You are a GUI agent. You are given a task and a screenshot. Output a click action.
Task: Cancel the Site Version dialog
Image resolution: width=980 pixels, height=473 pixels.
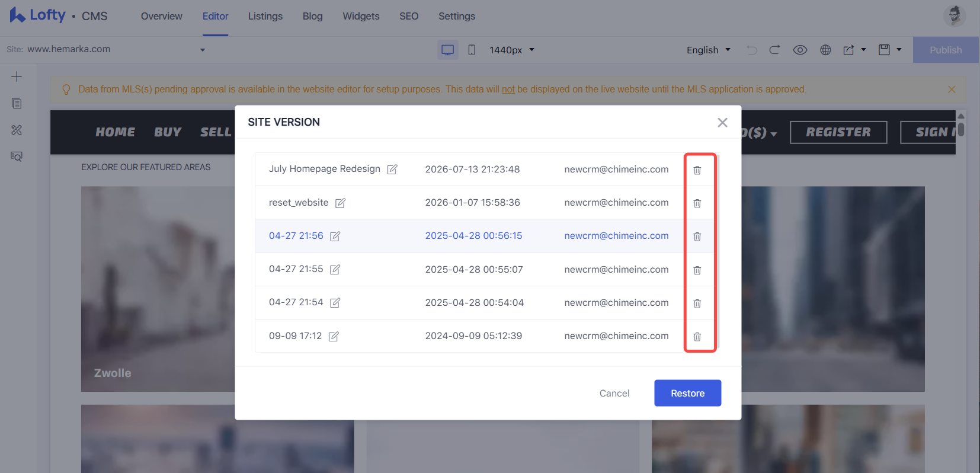coord(614,393)
